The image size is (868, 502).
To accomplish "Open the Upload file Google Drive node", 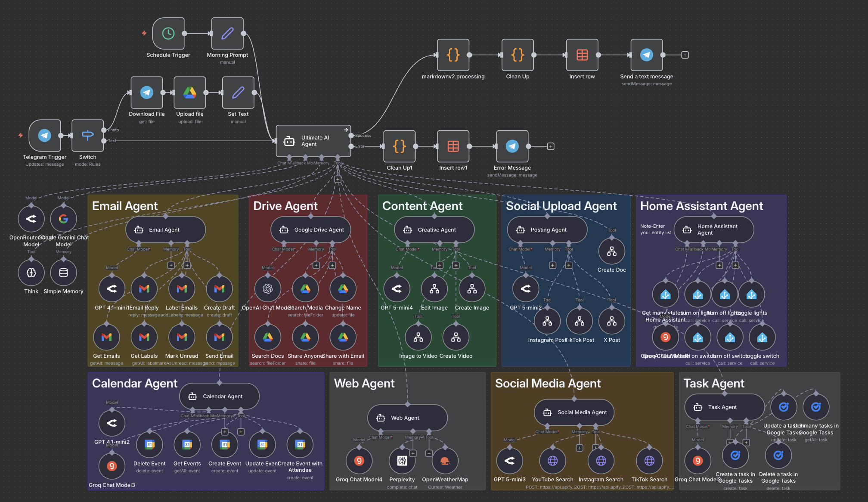I will pyautogui.click(x=190, y=93).
